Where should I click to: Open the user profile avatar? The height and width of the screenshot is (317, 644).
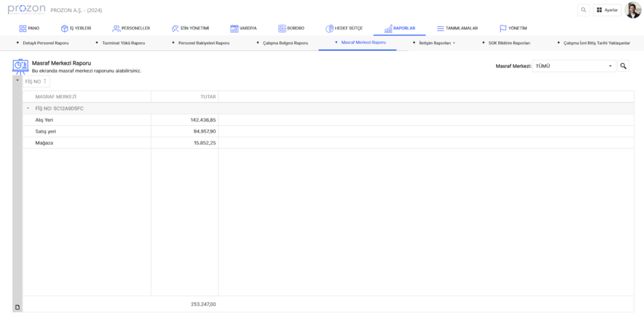633,10
